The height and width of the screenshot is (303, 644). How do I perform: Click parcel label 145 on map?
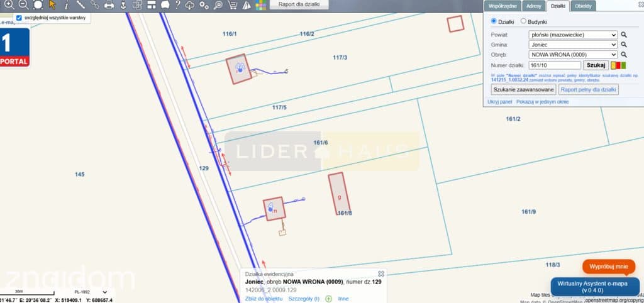[x=80, y=175]
